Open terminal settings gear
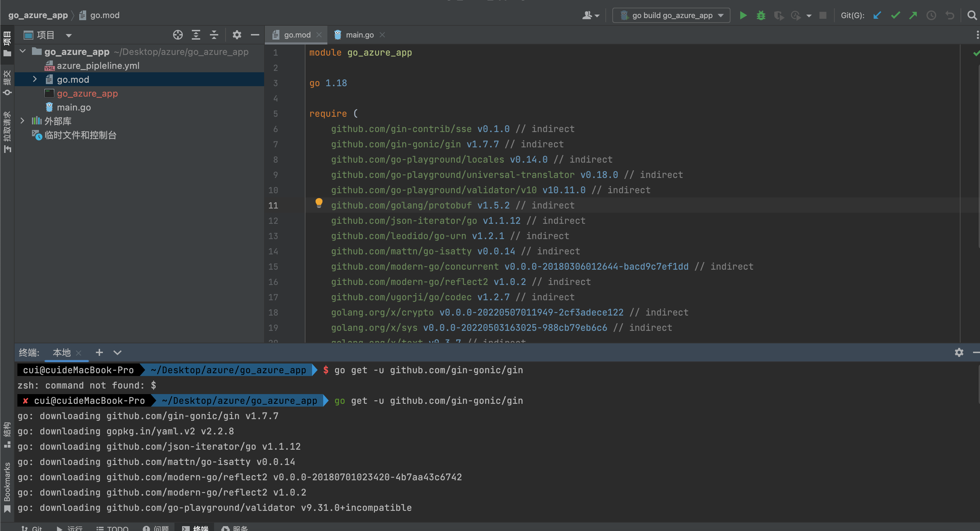Viewport: 980px width, 531px height. tap(959, 352)
